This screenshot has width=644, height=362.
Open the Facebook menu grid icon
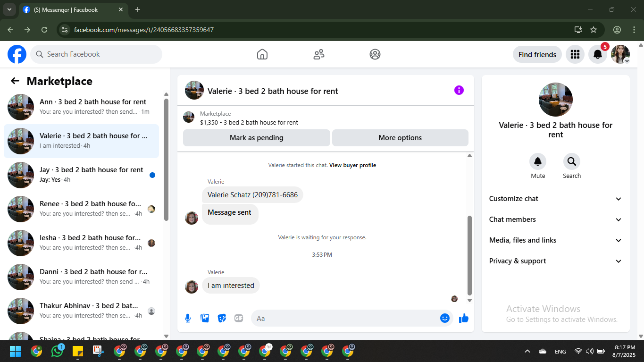pyautogui.click(x=575, y=54)
